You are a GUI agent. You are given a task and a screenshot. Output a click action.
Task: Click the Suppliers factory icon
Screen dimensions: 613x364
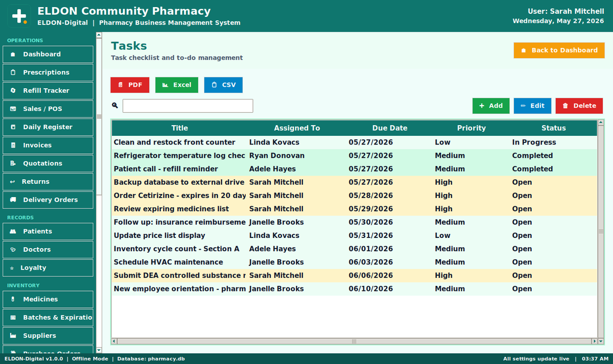13,335
